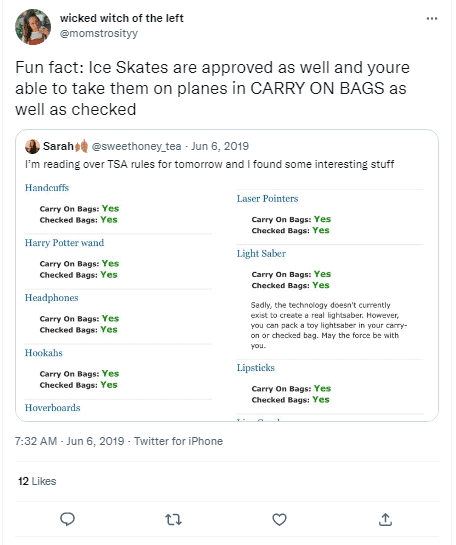The width and height of the screenshot is (456, 545).
Task: Click the Light Saber heading in image
Action: coord(261,254)
